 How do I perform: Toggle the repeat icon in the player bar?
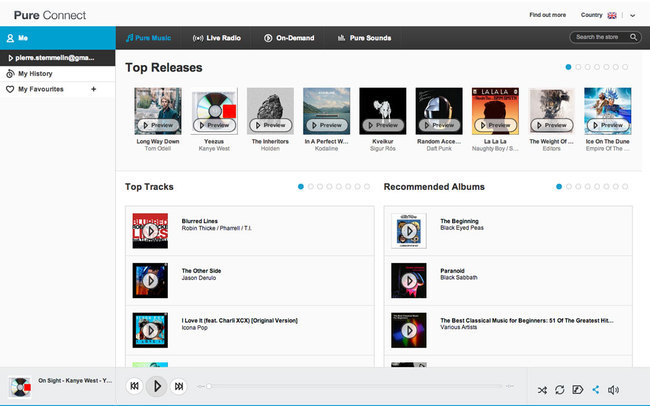click(560, 390)
